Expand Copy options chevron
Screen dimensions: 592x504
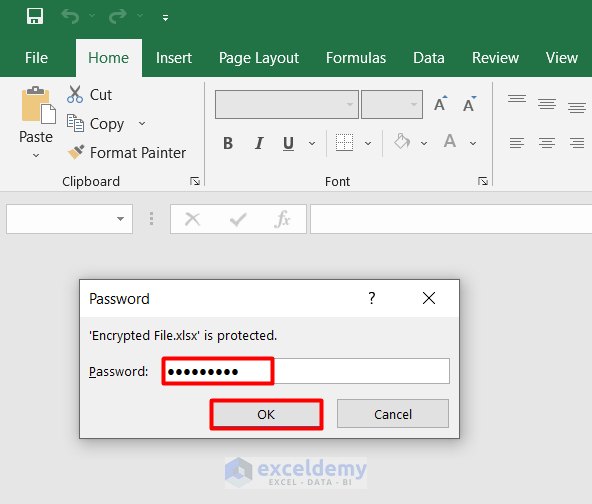pos(142,123)
